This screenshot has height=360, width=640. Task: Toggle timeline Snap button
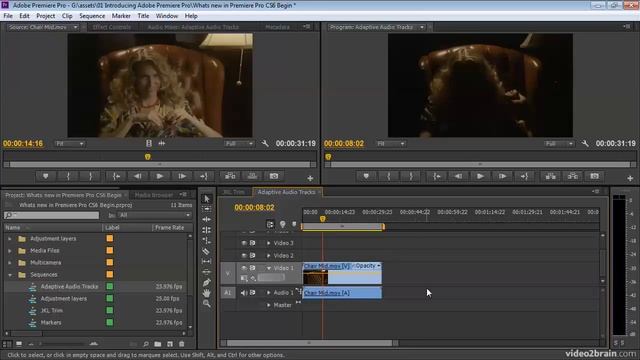(270, 224)
